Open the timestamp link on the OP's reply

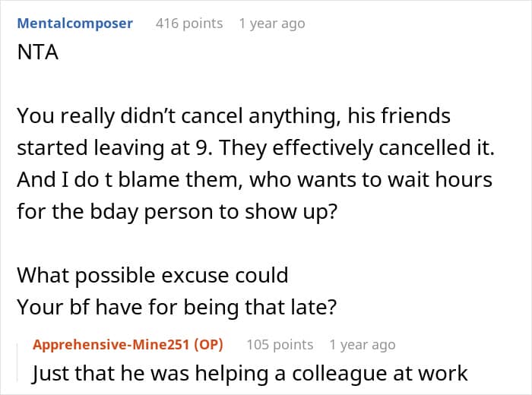(x=362, y=345)
